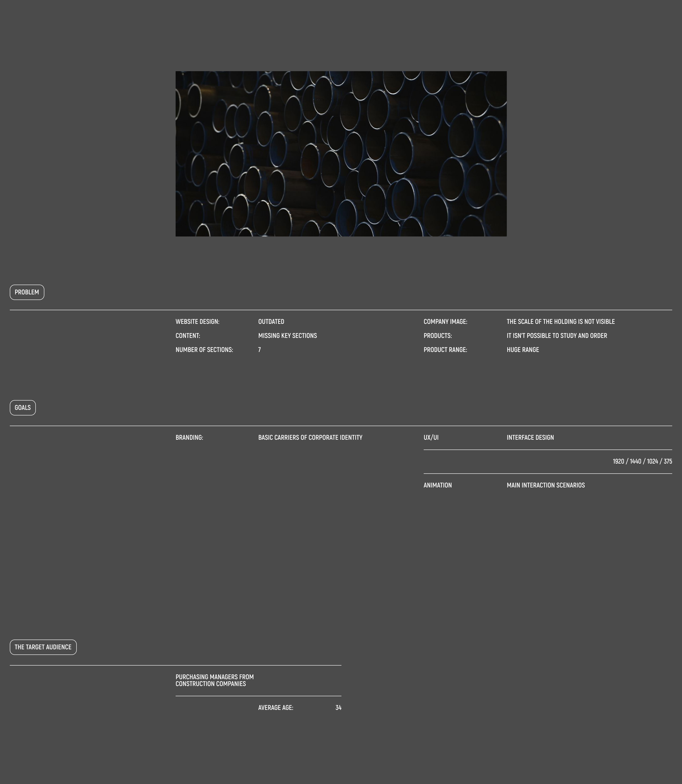Image resolution: width=682 pixels, height=784 pixels.
Task: Click MAIN INTERACTION SCENARIOS text
Action: pyautogui.click(x=545, y=485)
